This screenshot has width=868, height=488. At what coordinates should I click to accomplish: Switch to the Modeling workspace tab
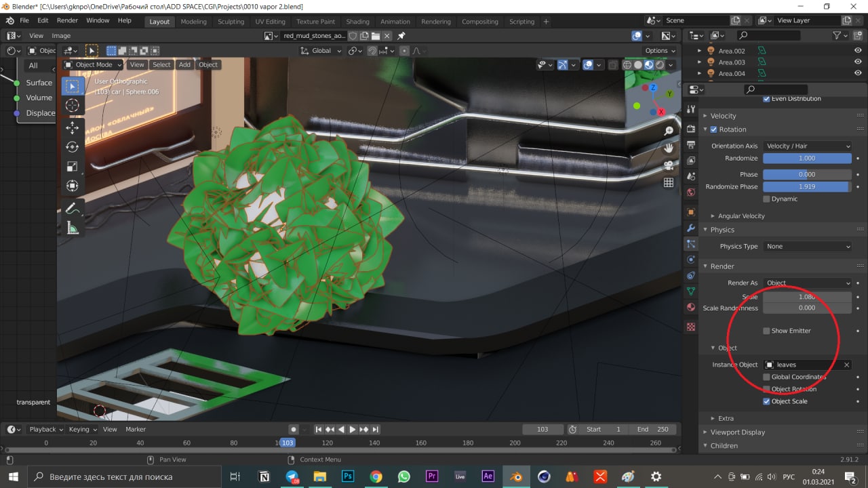tap(193, 21)
